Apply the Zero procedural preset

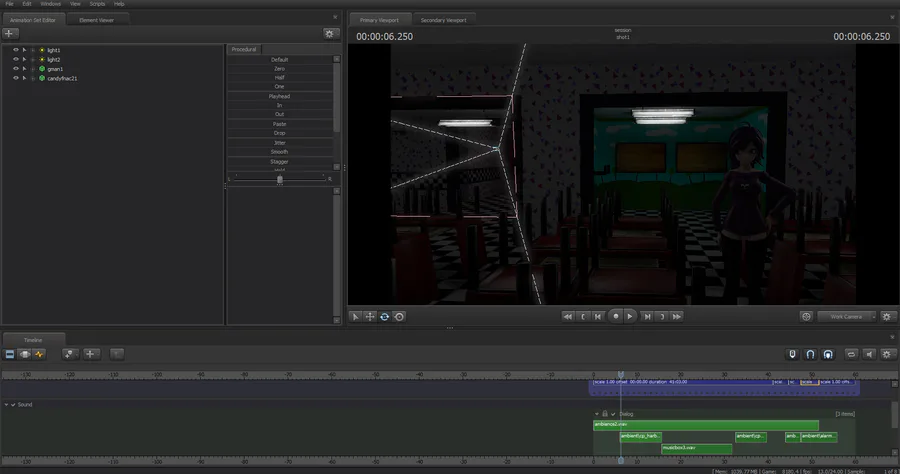280,68
